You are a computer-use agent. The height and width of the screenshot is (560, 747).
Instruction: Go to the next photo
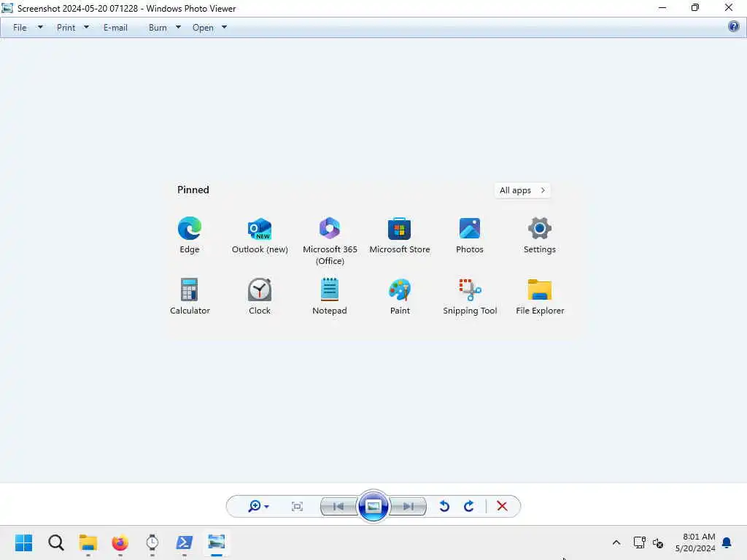(409, 506)
